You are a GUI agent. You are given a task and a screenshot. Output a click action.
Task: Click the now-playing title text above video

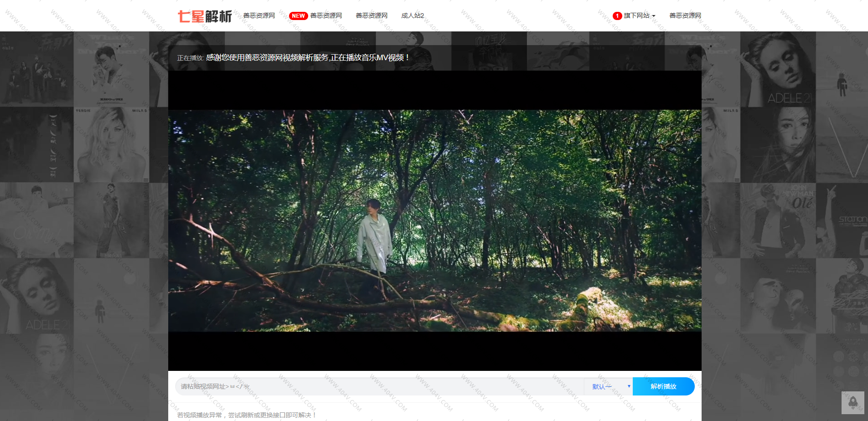(x=308, y=58)
